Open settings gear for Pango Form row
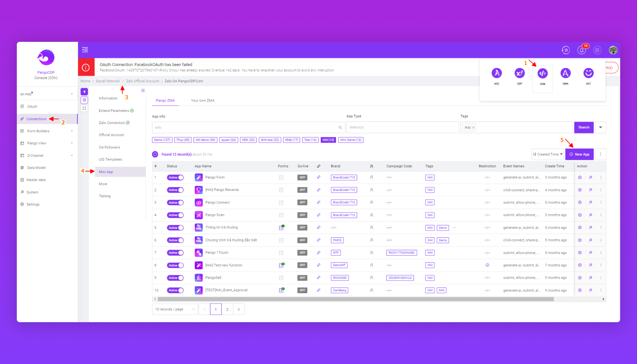Image resolution: width=637 pixels, height=364 pixels. 580,177
